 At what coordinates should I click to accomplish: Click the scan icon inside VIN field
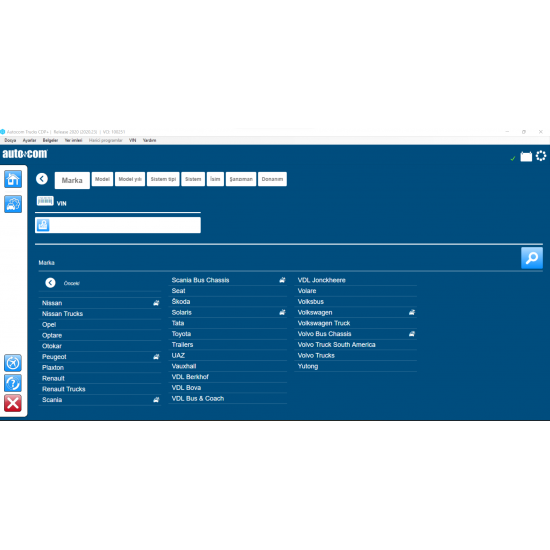[43, 225]
